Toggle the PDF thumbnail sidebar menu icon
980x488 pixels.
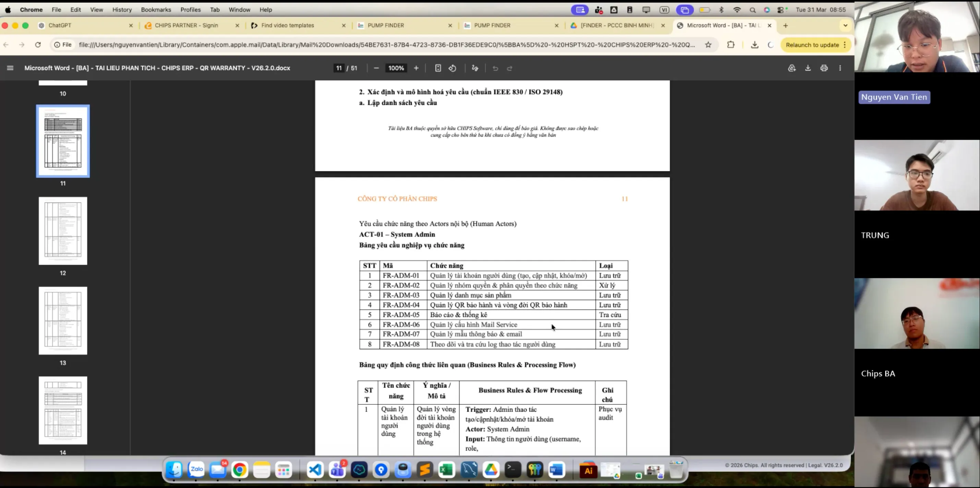[x=10, y=68]
